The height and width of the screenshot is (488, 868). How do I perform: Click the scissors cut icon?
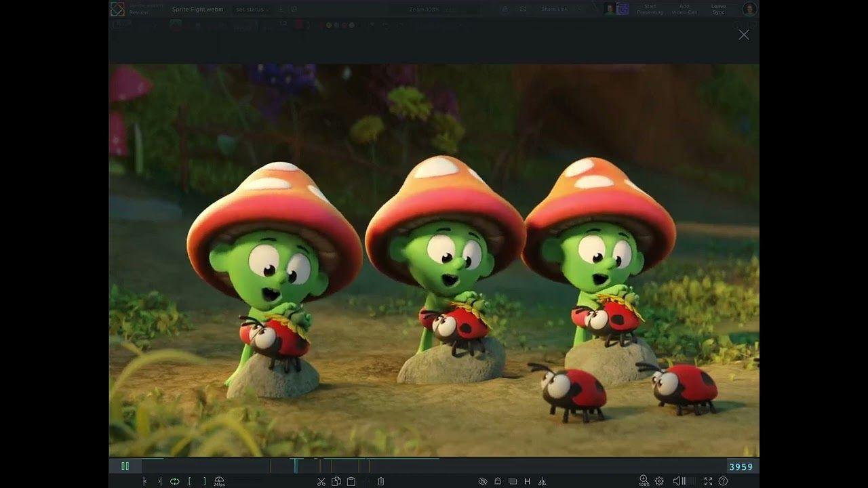click(321, 481)
